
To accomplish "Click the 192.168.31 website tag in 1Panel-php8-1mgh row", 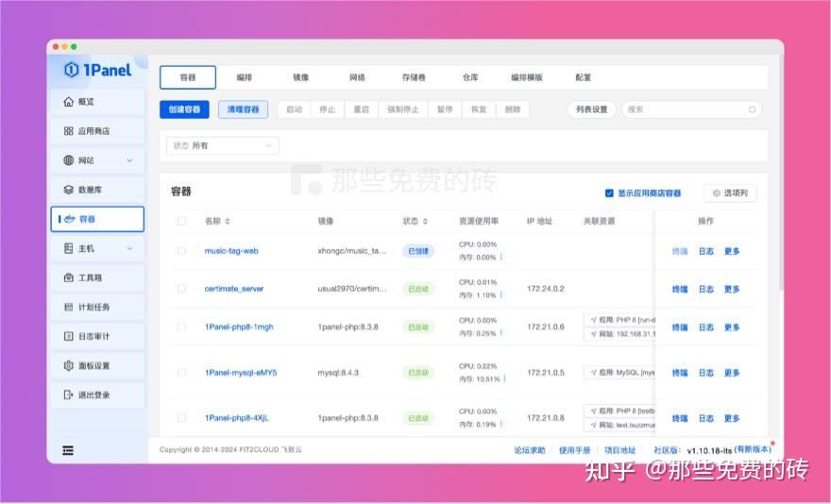I will click(x=620, y=334).
